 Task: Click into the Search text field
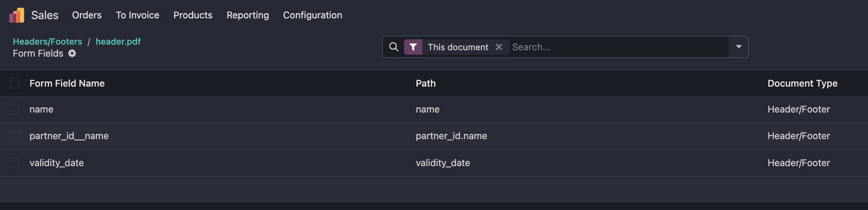617,47
